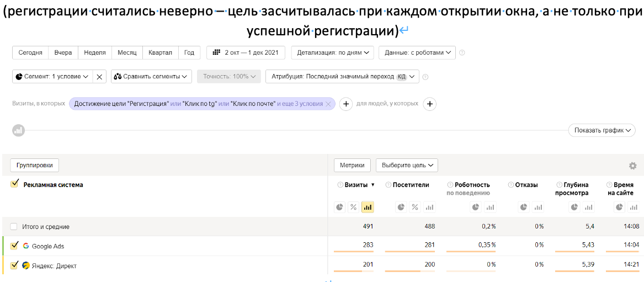Screen dimensions: 644x282
Task: Toggle the Рекламная система header checkbox
Action: tap(14, 184)
